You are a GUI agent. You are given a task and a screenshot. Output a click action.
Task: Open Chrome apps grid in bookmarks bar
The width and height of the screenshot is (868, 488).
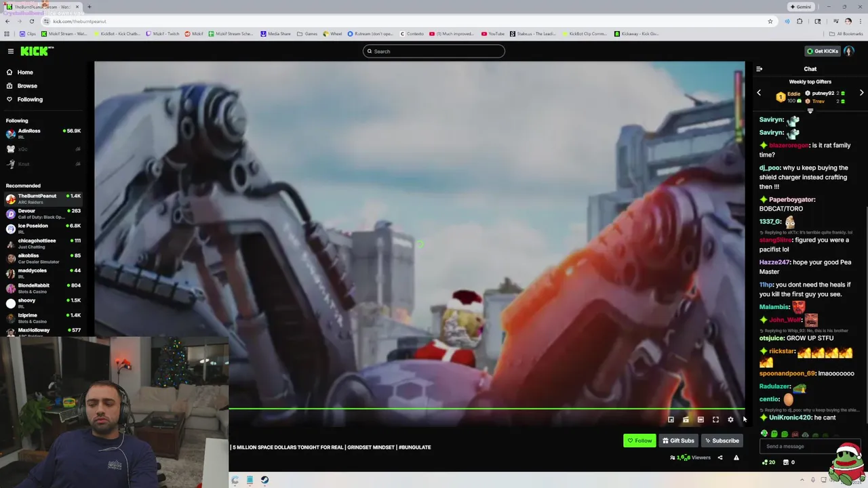[x=7, y=33]
